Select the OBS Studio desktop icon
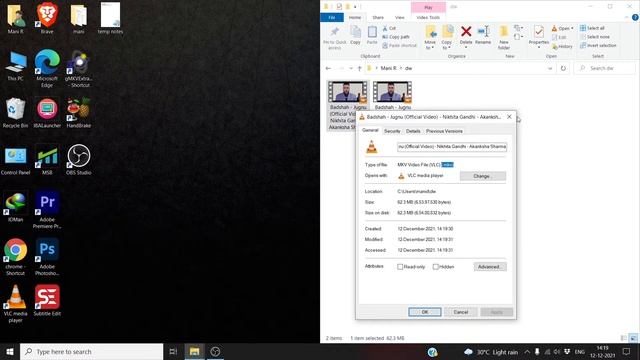 (x=78, y=160)
